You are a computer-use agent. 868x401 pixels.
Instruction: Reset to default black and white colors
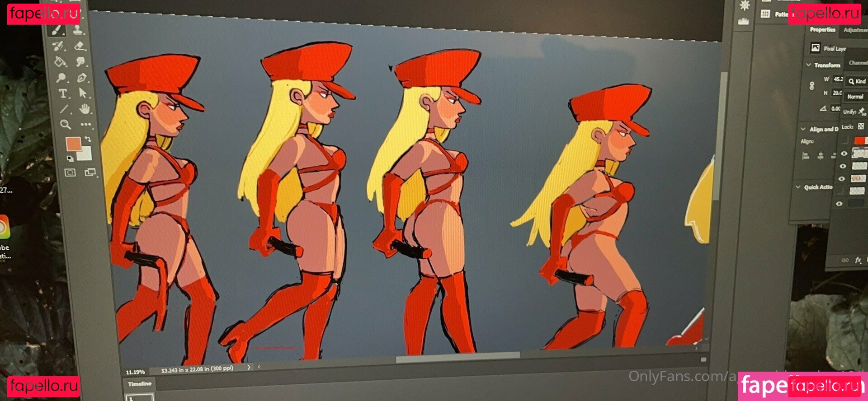coord(70,158)
